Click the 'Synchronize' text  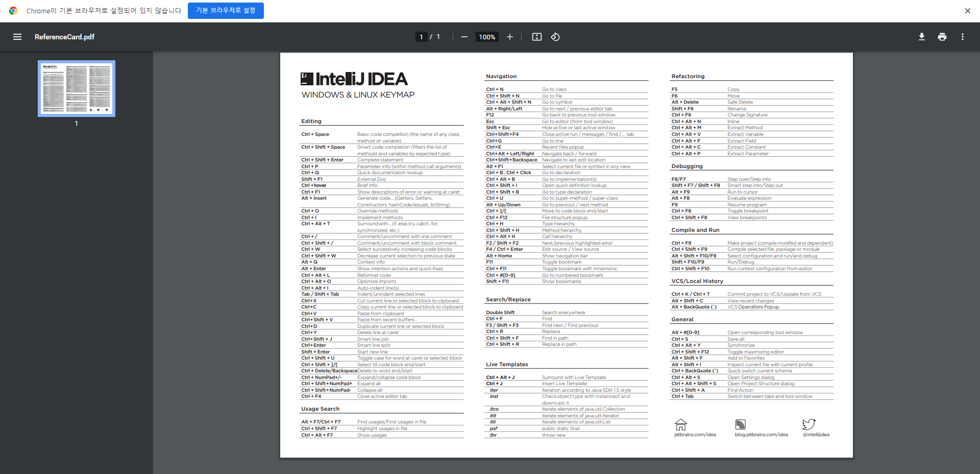point(741,345)
